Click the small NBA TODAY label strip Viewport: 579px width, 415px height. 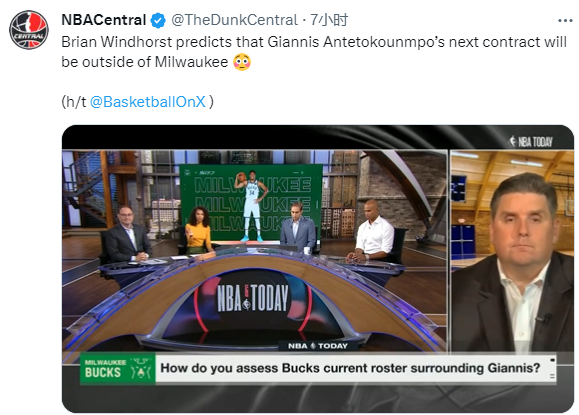[x=318, y=346]
